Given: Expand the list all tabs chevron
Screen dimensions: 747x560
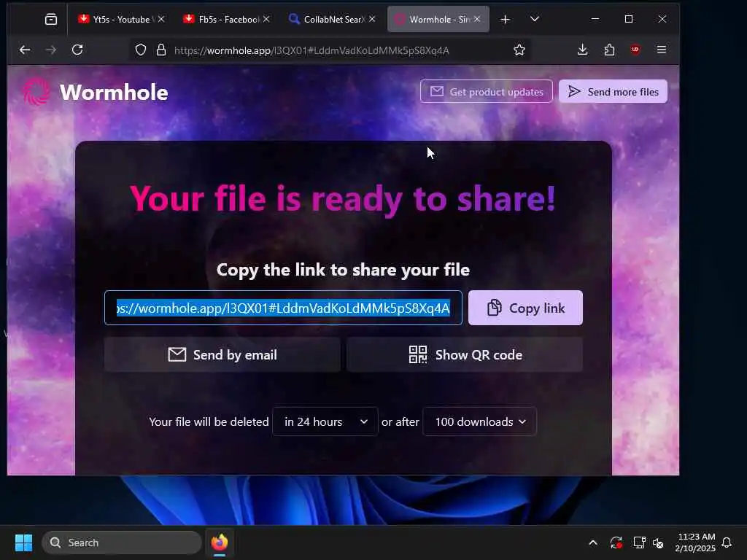Looking at the screenshot, I should (535, 19).
